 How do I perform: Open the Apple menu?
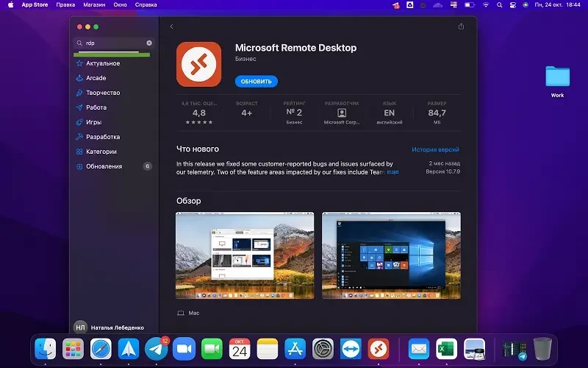[x=10, y=5]
